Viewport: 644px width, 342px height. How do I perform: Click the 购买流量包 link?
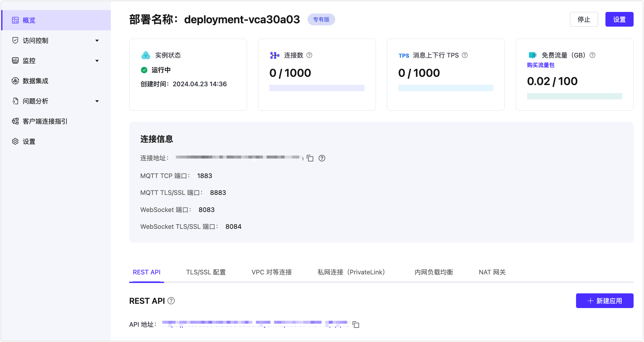tap(541, 65)
